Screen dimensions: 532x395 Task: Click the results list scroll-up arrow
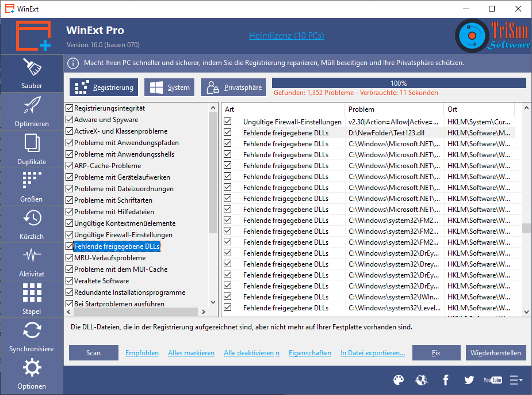(526, 108)
